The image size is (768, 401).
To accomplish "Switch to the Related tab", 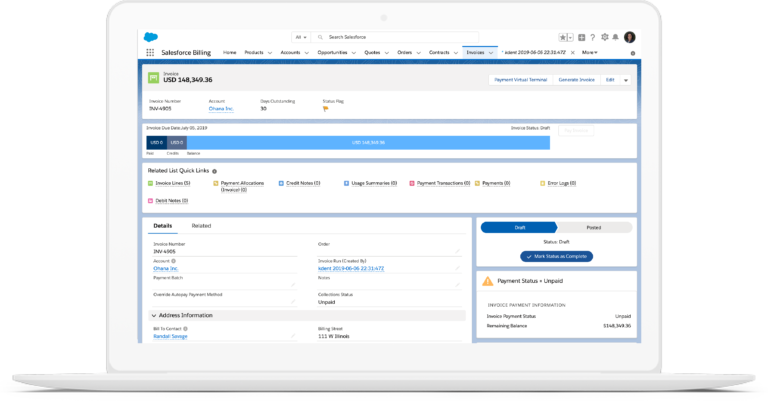I will [x=201, y=226].
